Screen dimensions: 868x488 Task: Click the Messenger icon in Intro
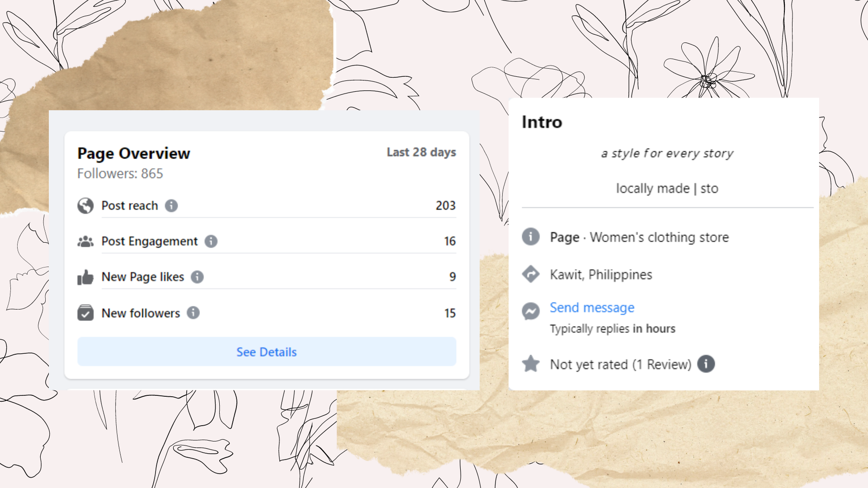coord(531,311)
